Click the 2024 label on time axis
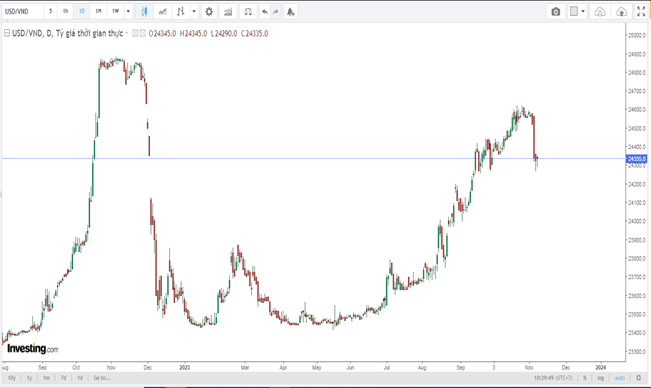 tap(601, 367)
